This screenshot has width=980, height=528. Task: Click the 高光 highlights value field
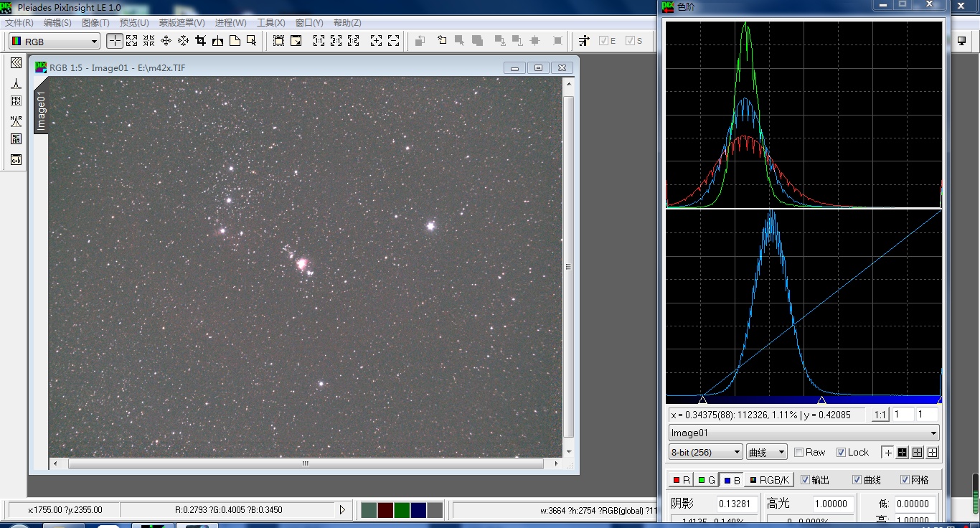point(832,504)
